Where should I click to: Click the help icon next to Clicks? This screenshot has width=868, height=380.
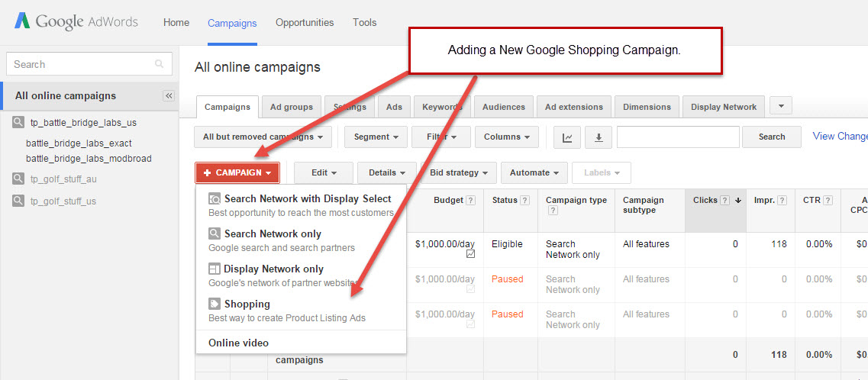click(724, 200)
